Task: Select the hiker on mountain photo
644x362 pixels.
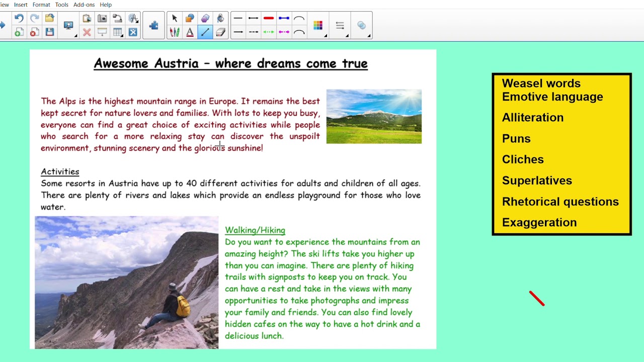Action: [127, 283]
